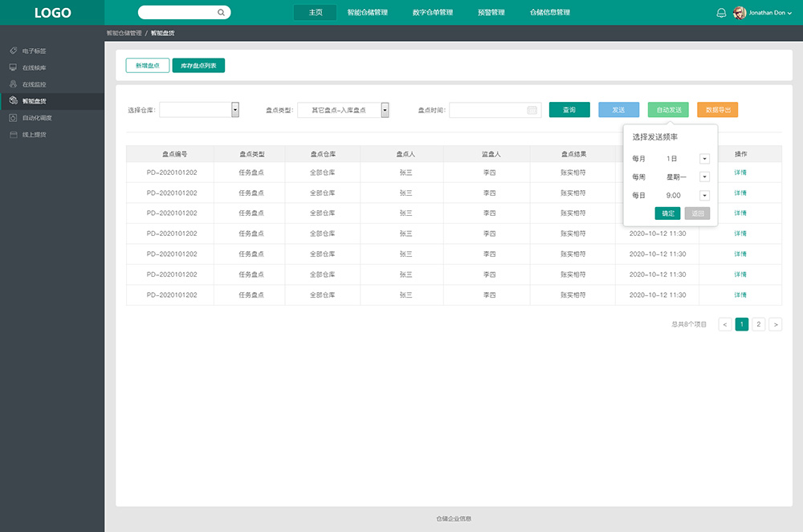Screen dimensions: 803x532
Task: Go to next page with > button
Action: (x=776, y=324)
